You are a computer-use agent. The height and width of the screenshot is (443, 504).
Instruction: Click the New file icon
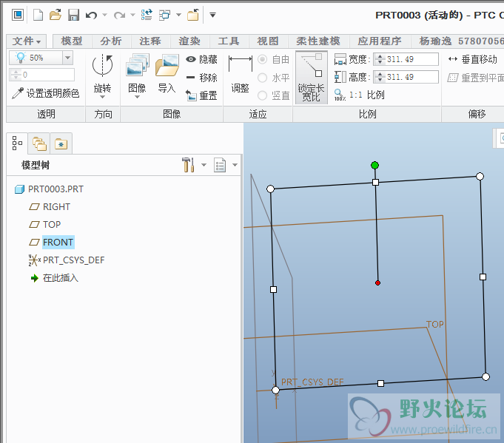pos(38,15)
